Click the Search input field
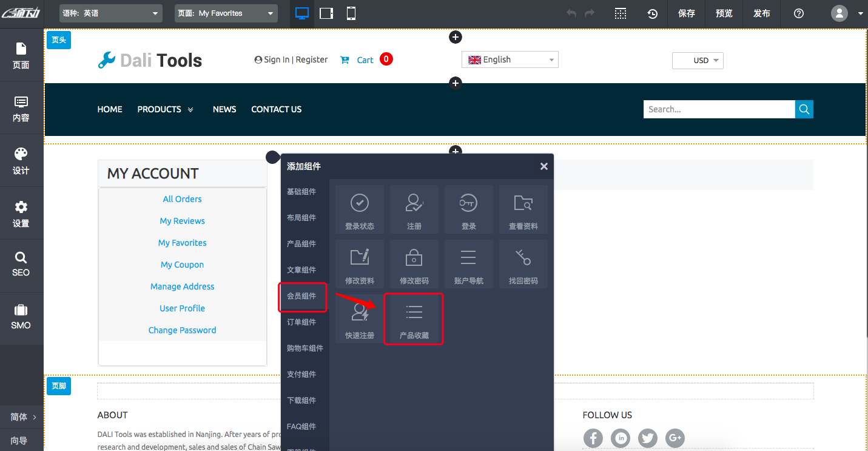The height and width of the screenshot is (451, 868). pyautogui.click(x=719, y=109)
